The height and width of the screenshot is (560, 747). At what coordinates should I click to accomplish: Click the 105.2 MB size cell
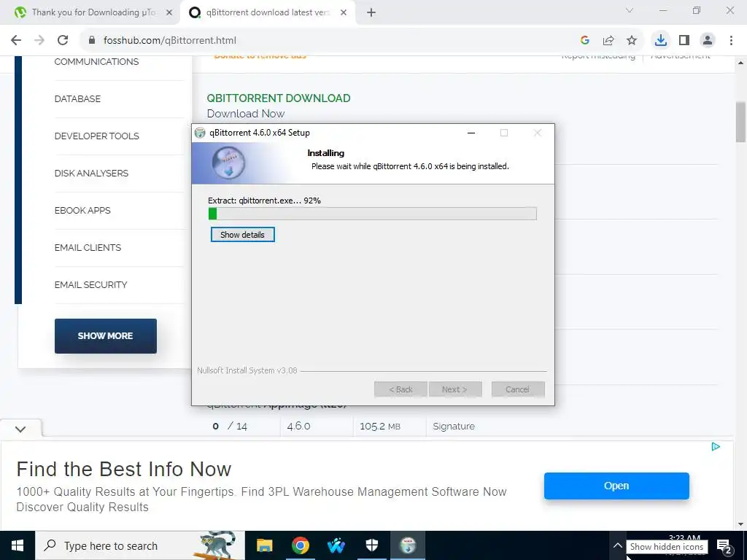point(380,426)
